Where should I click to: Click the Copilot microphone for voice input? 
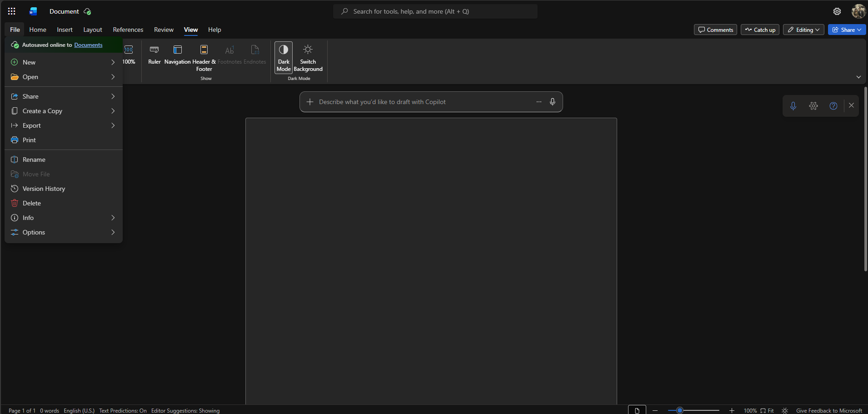coord(552,101)
